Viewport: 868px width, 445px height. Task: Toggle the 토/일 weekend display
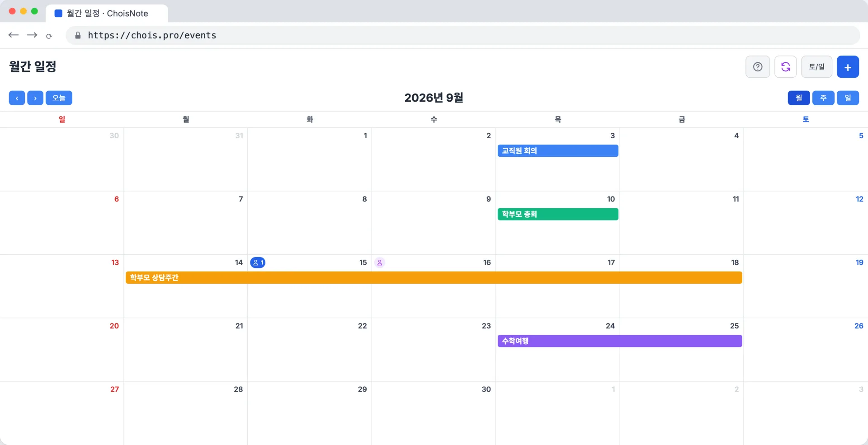816,67
